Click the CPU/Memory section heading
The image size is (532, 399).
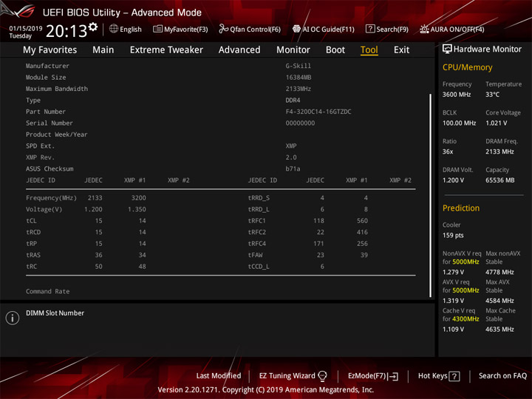pyautogui.click(x=467, y=67)
